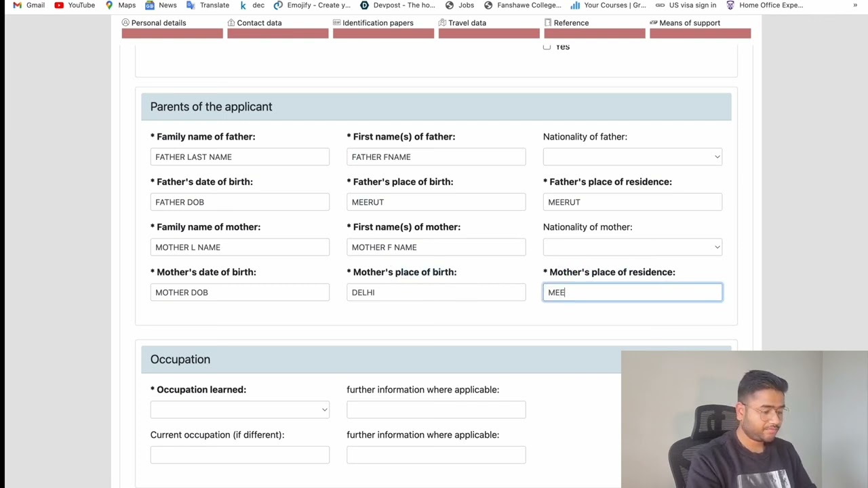Viewport: 868px width, 488px height.
Task: Click the Travel data tab icon
Action: tap(442, 22)
